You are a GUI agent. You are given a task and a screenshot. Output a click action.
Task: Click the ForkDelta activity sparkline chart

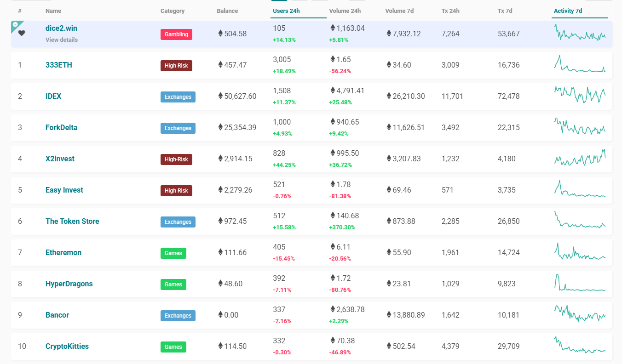(580, 126)
